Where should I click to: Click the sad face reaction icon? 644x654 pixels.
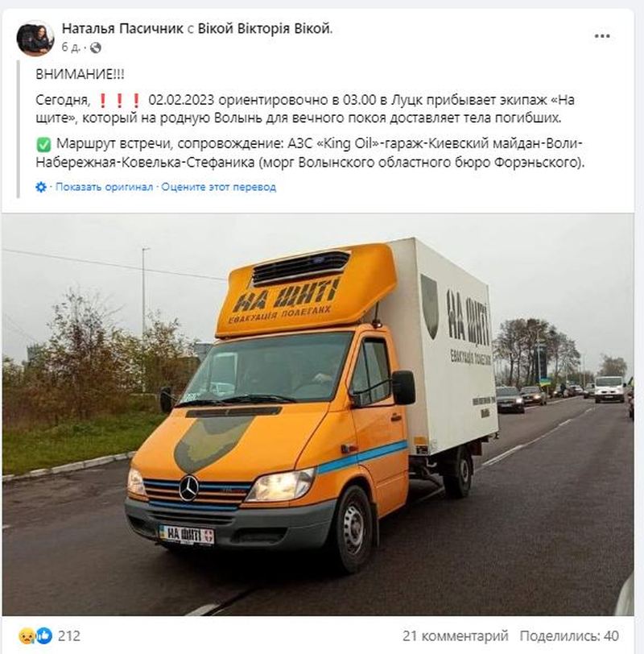click(26, 636)
